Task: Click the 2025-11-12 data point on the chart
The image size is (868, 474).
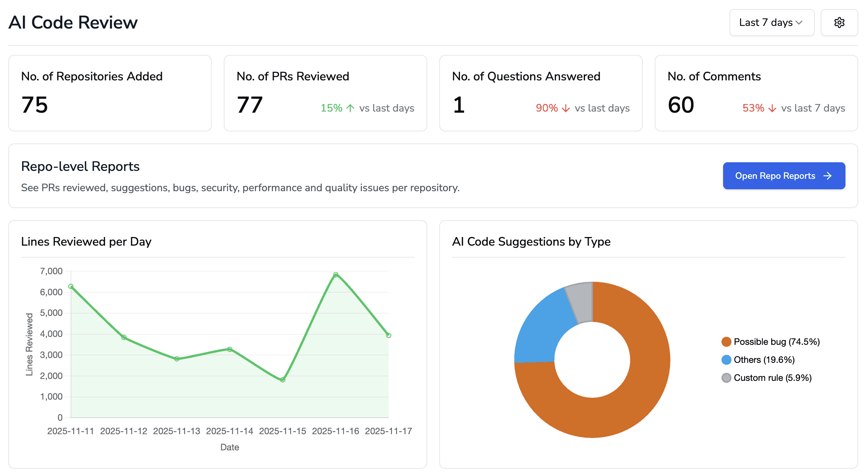Action: (x=124, y=337)
